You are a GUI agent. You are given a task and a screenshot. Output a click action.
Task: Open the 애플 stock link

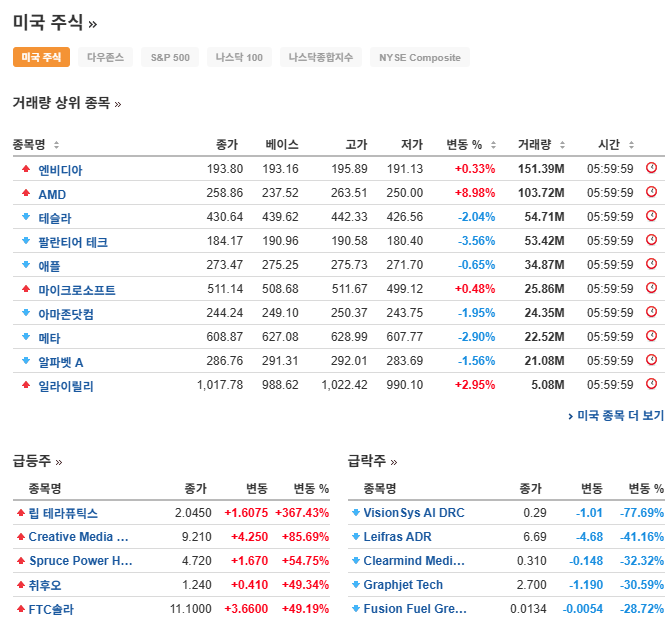tap(49, 266)
